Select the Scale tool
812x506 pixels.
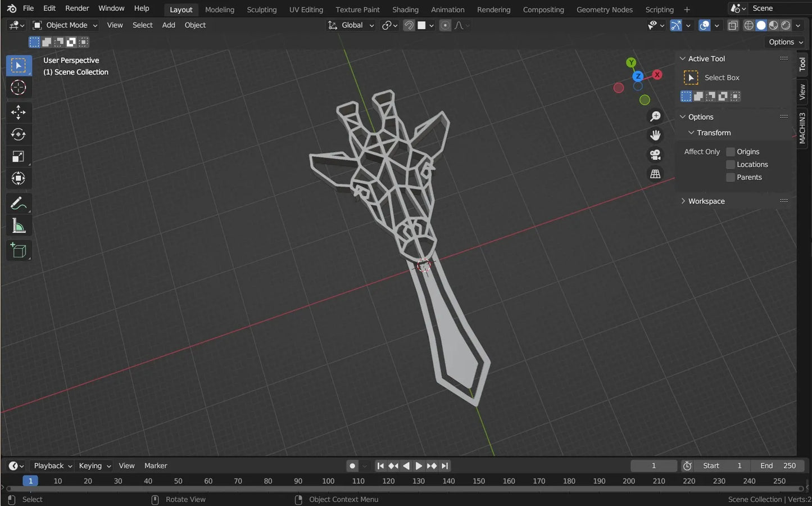(x=19, y=157)
